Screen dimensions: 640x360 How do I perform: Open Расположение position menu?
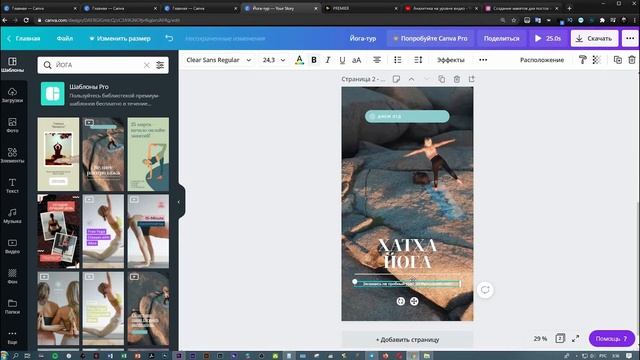coord(542,60)
